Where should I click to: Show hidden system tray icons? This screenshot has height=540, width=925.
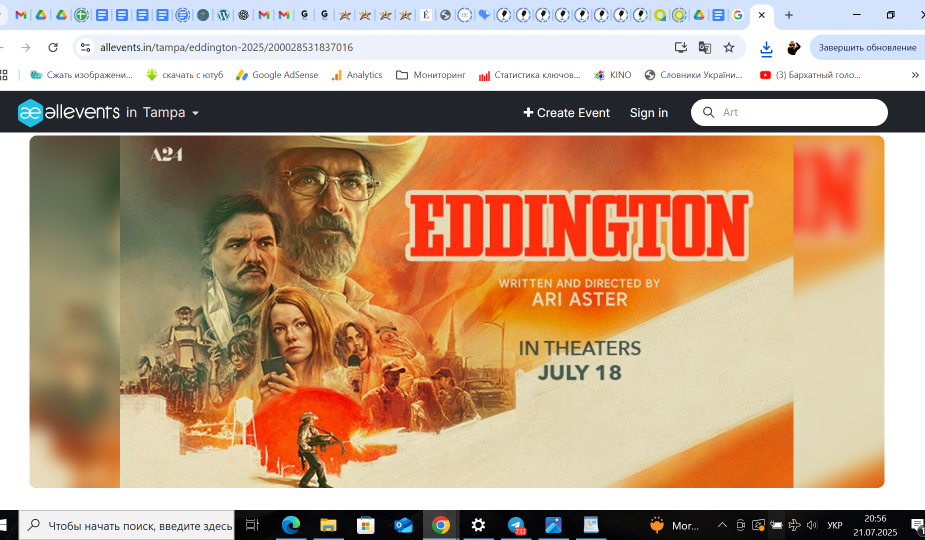click(722, 525)
